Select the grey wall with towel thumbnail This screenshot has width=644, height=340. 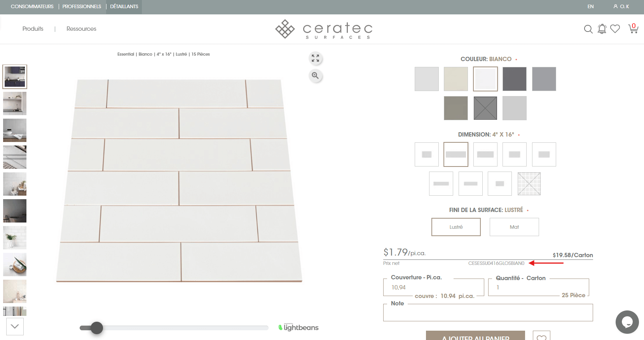click(15, 130)
